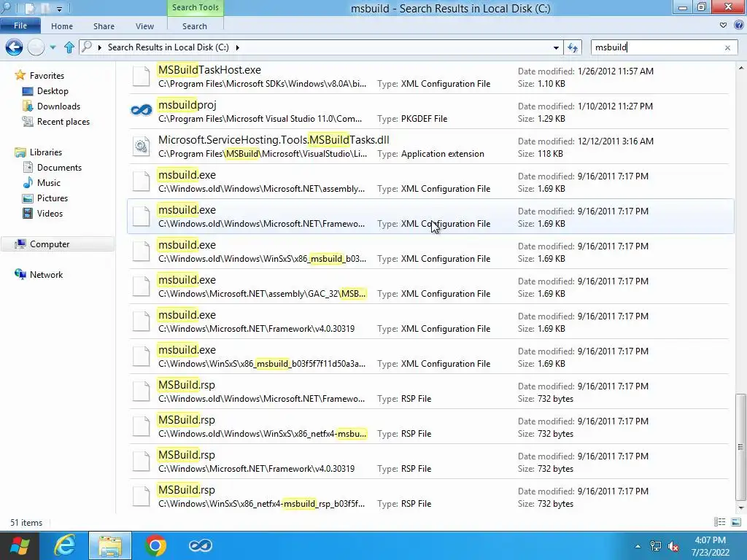
Task: Switch to the Home ribbon tab
Action: tap(62, 26)
